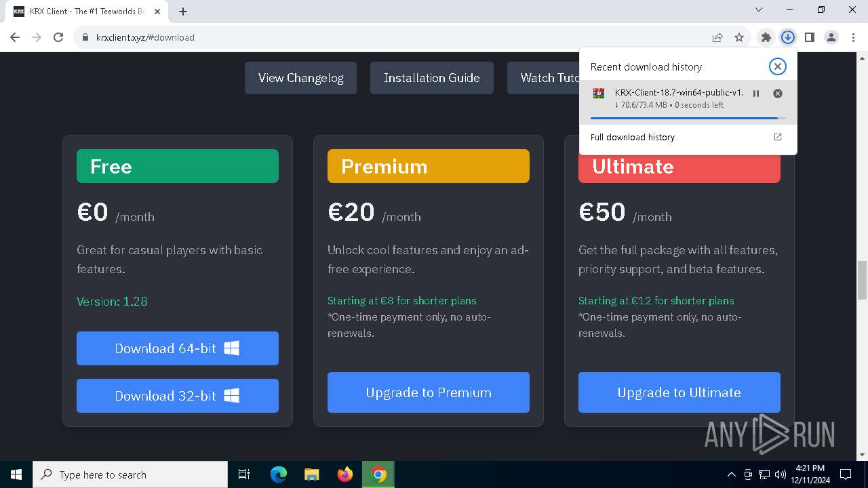
Task: Open the notifications center icon
Action: (x=846, y=474)
